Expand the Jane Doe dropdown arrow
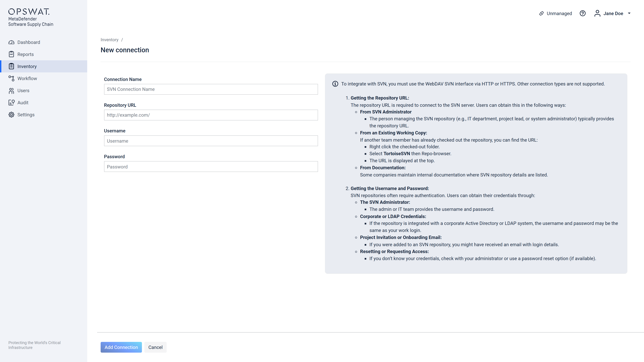The width and height of the screenshot is (644, 362). (629, 13)
